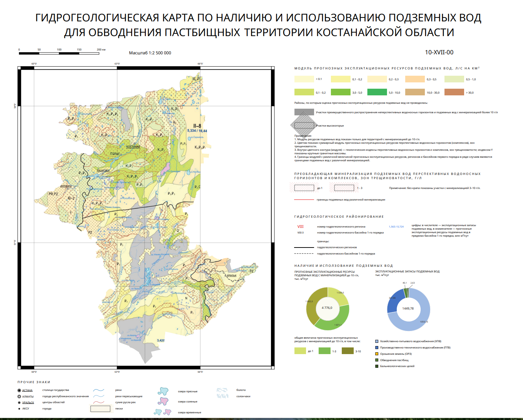
Task: Click the swamps (болота) legend symbol
Action: pyautogui.click(x=222, y=390)
